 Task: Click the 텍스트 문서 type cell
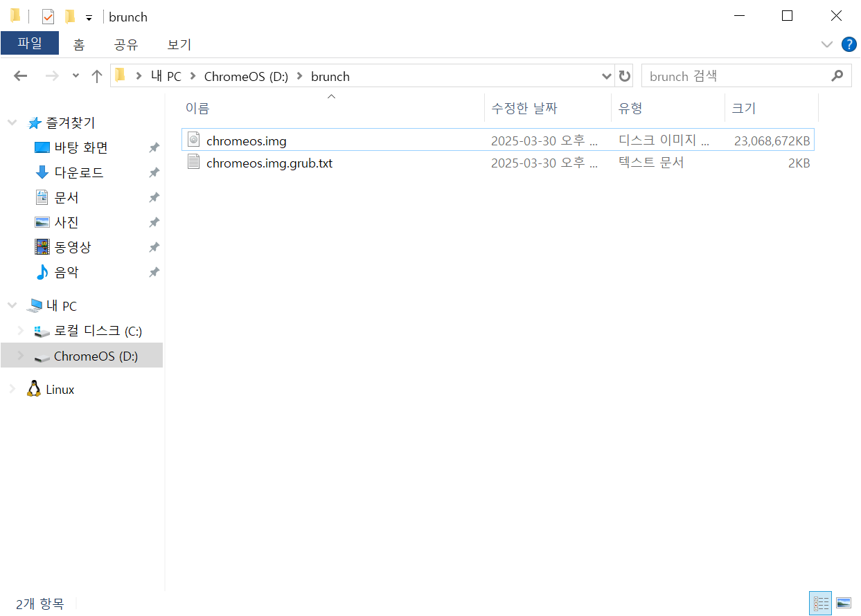pos(651,163)
